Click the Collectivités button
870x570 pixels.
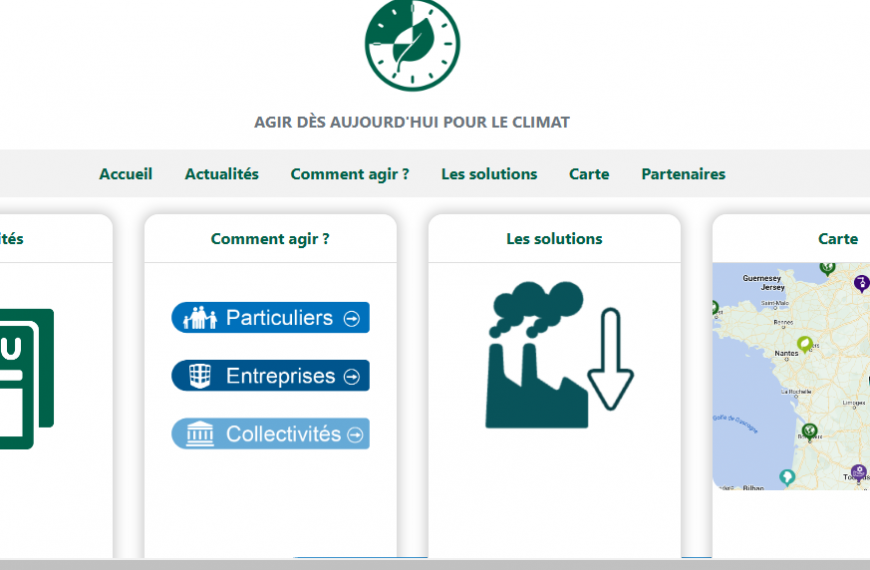click(x=270, y=434)
